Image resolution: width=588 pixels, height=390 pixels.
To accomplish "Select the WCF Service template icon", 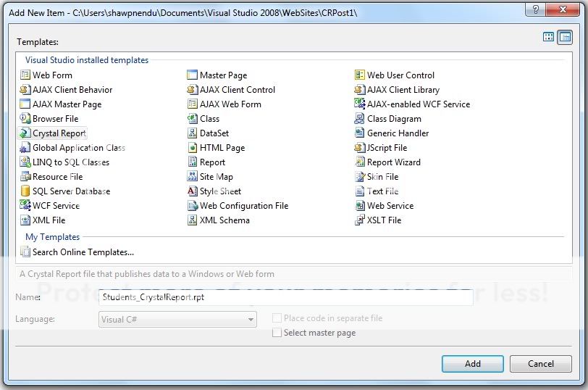I will [25, 206].
